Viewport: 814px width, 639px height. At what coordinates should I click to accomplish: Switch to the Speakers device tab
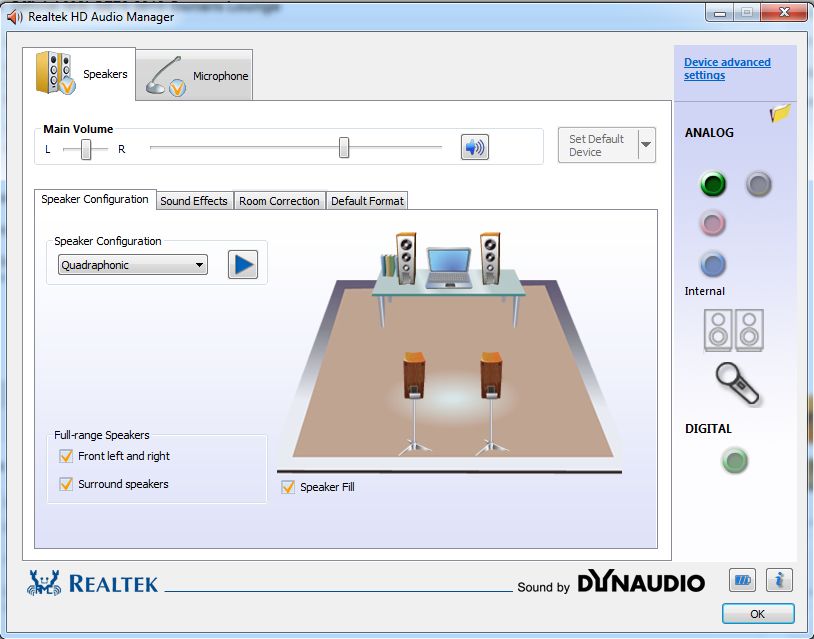pos(79,73)
